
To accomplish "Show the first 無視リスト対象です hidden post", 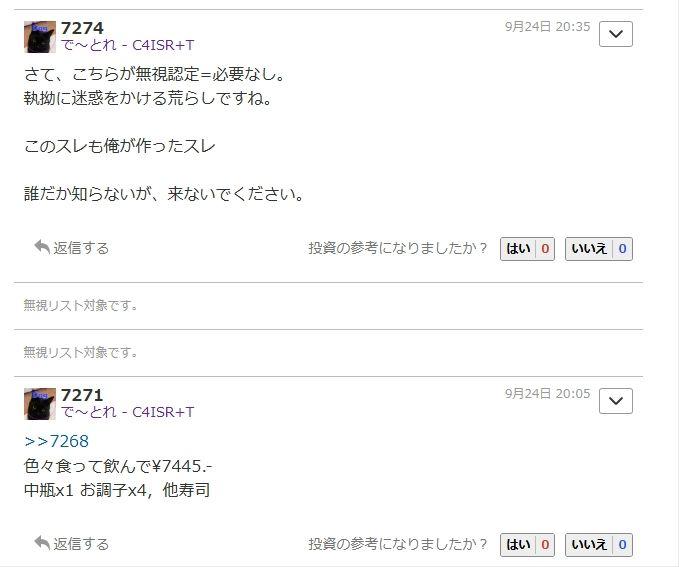I will tap(81, 305).
